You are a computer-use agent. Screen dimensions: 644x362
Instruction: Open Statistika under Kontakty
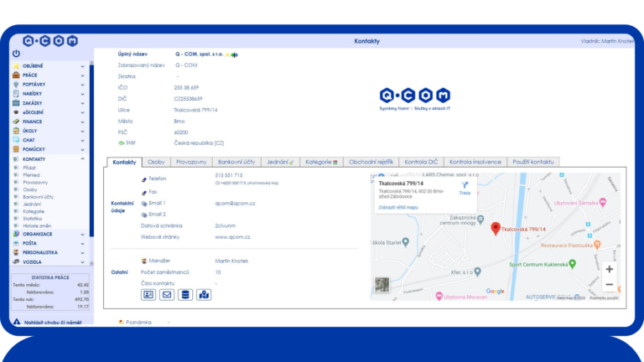(x=32, y=219)
